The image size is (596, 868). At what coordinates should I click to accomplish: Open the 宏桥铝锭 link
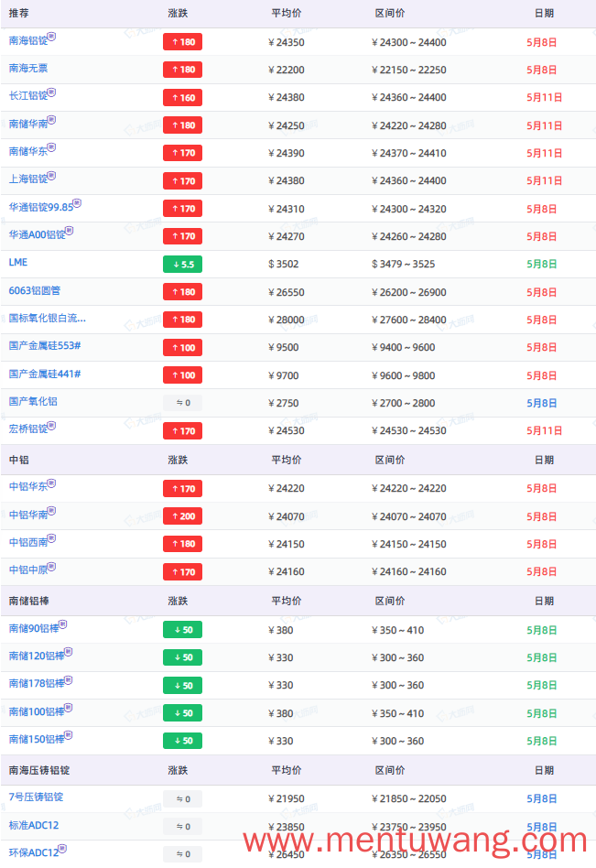(x=28, y=429)
